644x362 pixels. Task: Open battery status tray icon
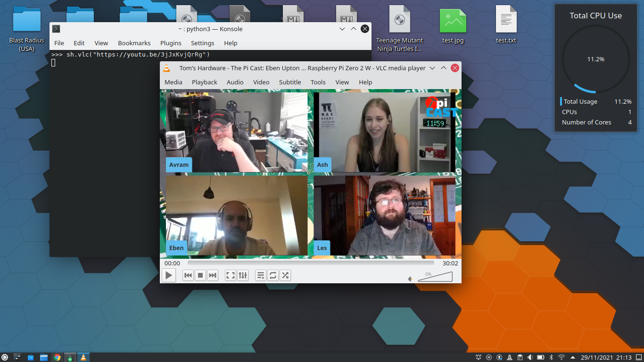pyautogui.click(x=541, y=357)
